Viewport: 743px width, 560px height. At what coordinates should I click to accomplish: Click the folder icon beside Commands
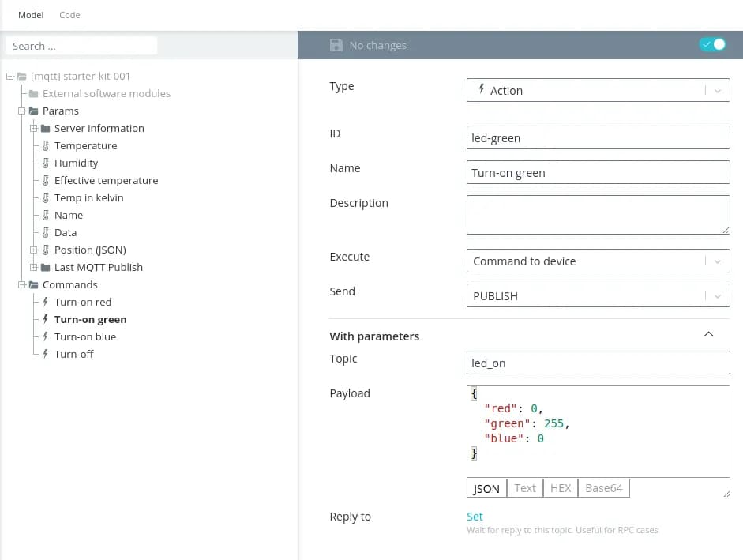[34, 285]
